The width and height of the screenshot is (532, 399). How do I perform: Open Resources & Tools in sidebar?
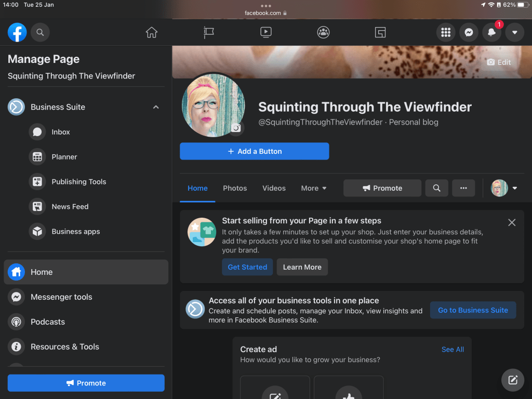(x=86, y=347)
